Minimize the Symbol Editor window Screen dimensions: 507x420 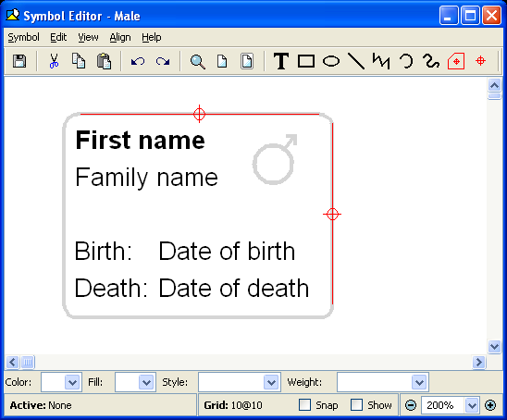(449, 15)
